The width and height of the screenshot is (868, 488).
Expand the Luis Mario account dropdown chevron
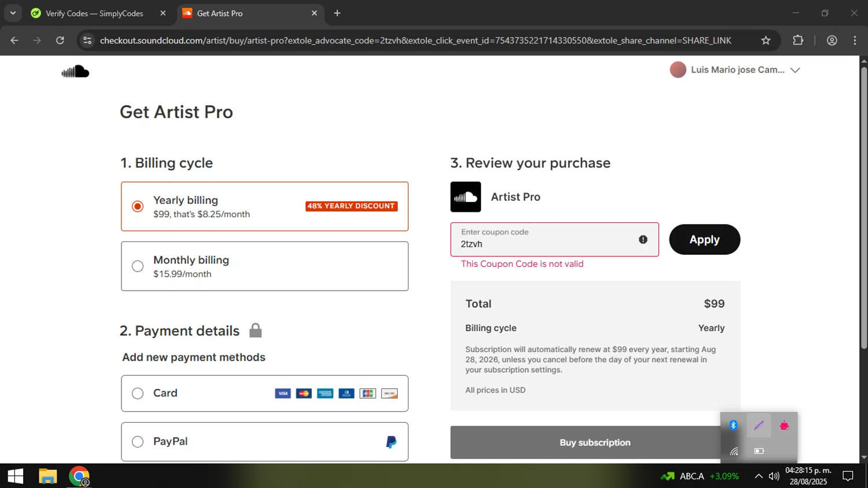[x=795, y=70]
